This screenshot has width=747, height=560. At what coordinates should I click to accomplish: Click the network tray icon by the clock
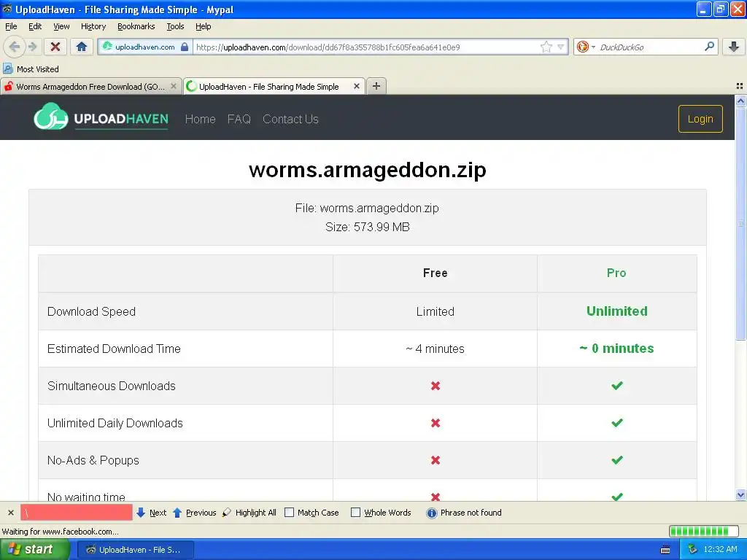pyautogui.click(x=693, y=550)
